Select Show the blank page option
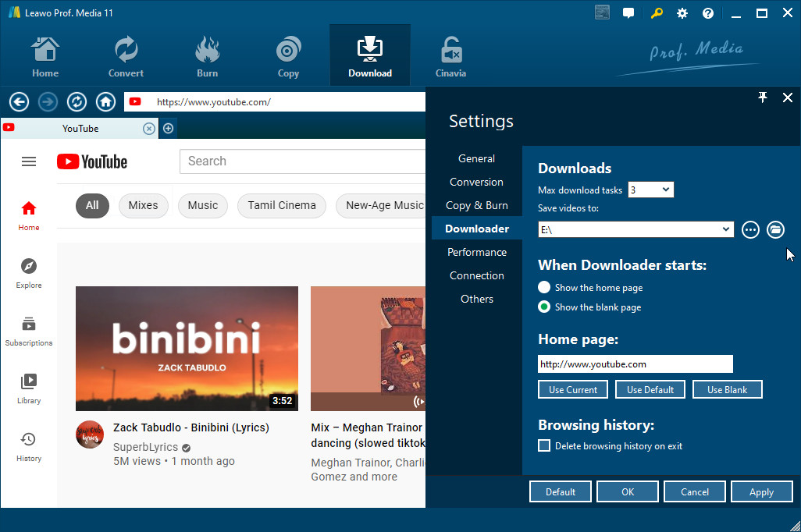This screenshot has height=532, width=801. pos(544,307)
